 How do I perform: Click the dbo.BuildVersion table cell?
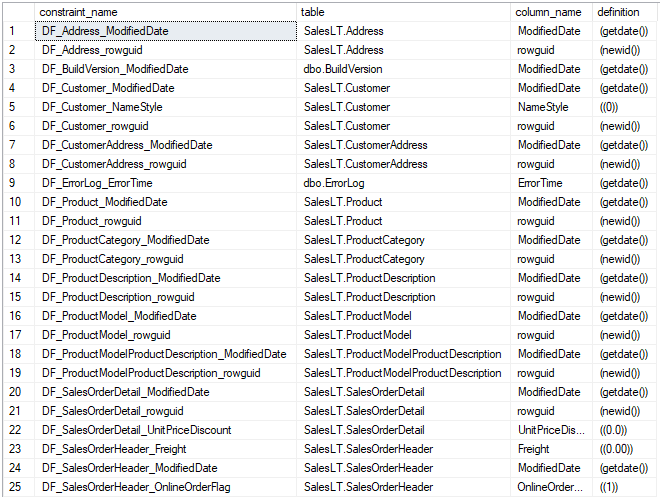pyautogui.click(x=343, y=69)
